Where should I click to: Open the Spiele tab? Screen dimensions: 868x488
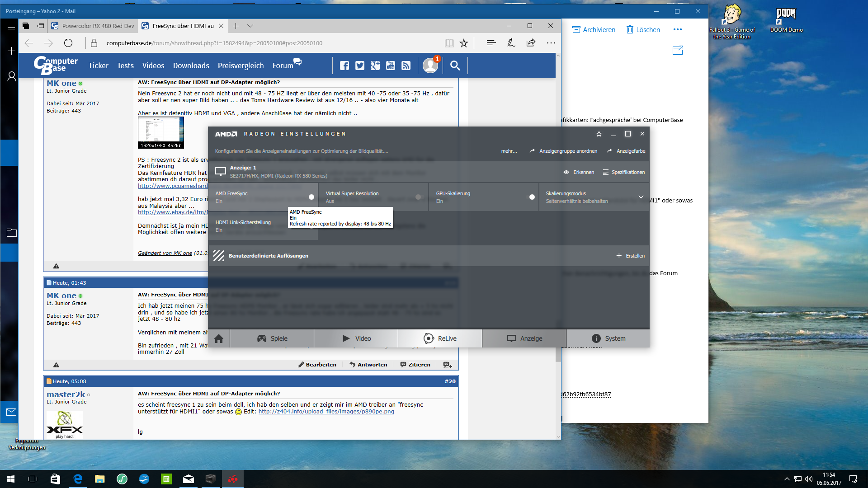[x=272, y=338]
